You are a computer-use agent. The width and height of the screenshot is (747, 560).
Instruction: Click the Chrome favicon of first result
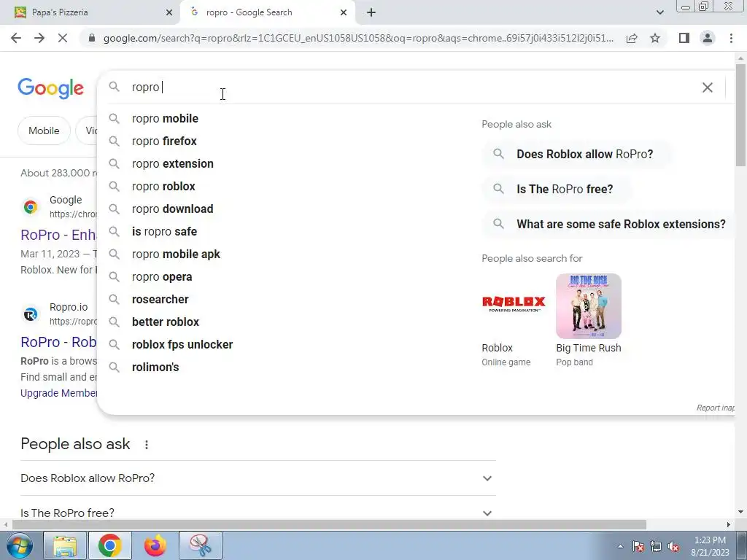point(31,206)
